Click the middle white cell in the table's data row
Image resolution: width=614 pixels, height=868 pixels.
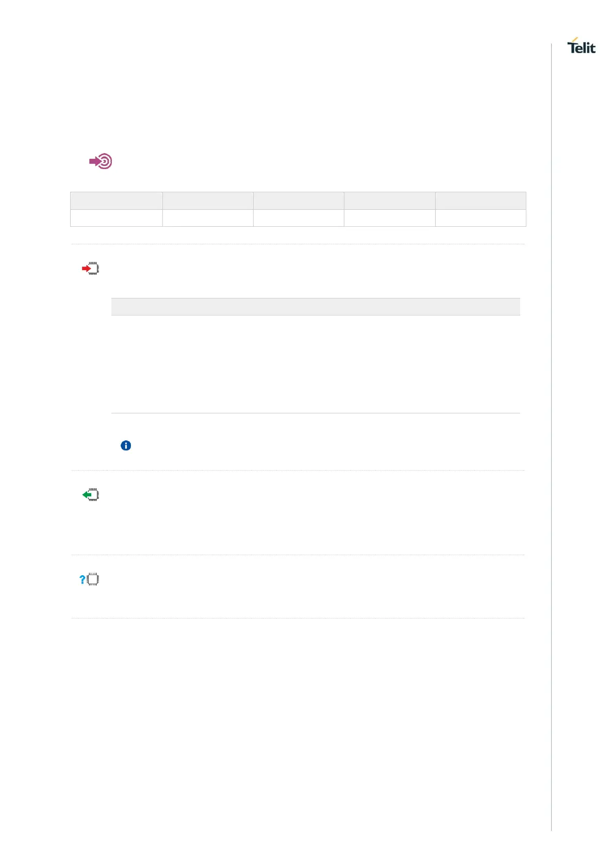tap(298, 218)
